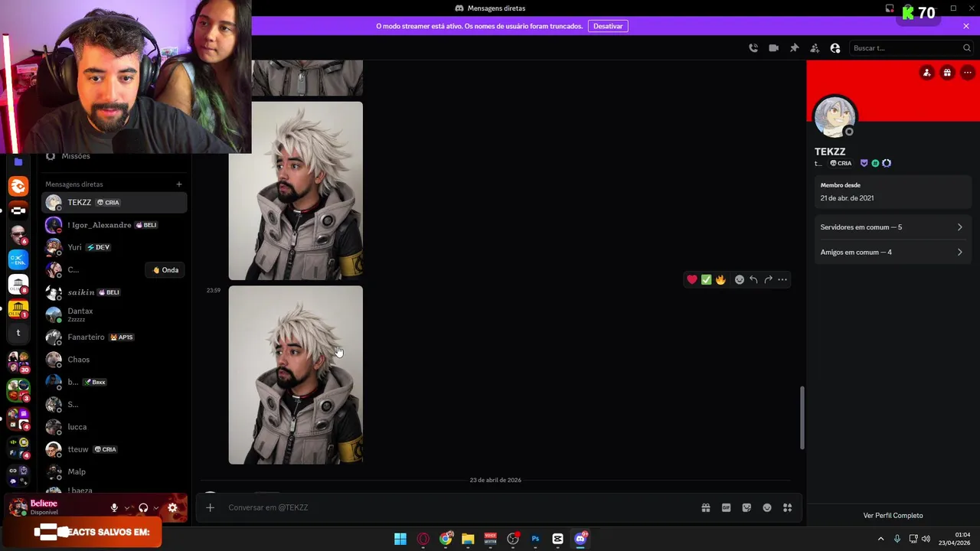Expand Servidores em comum
Image resolution: width=980 pixels, height=551 pixels.
[x=892, y=227]
